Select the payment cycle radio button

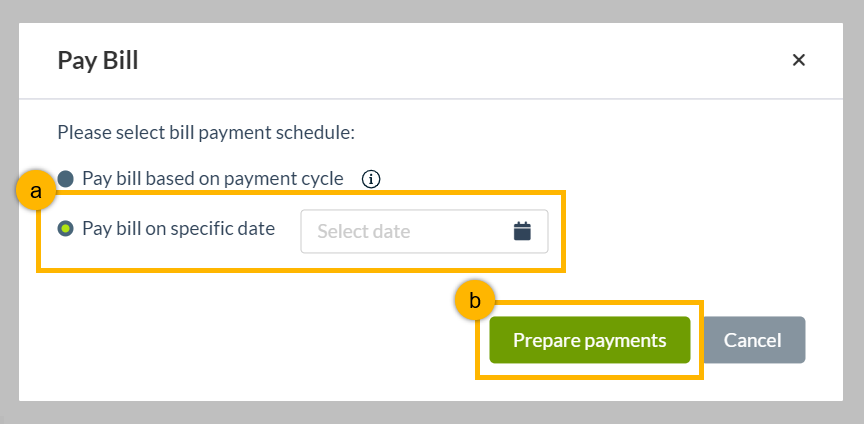pos(66,179)
